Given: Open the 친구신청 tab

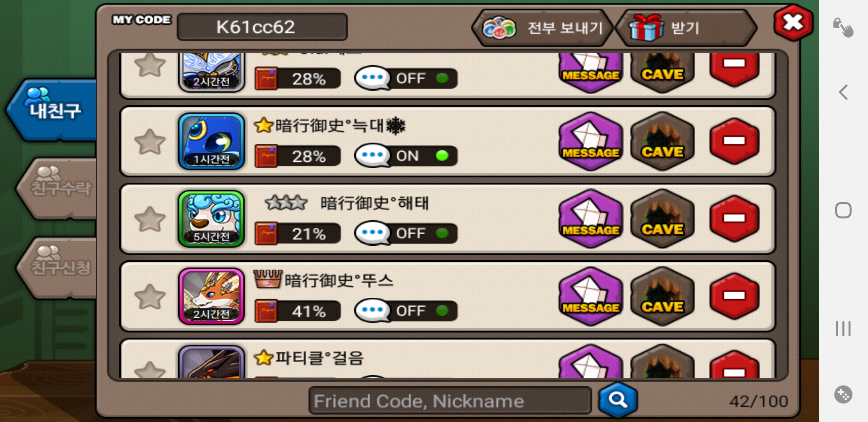Looking at the screenshot, I should coord(58,267).
